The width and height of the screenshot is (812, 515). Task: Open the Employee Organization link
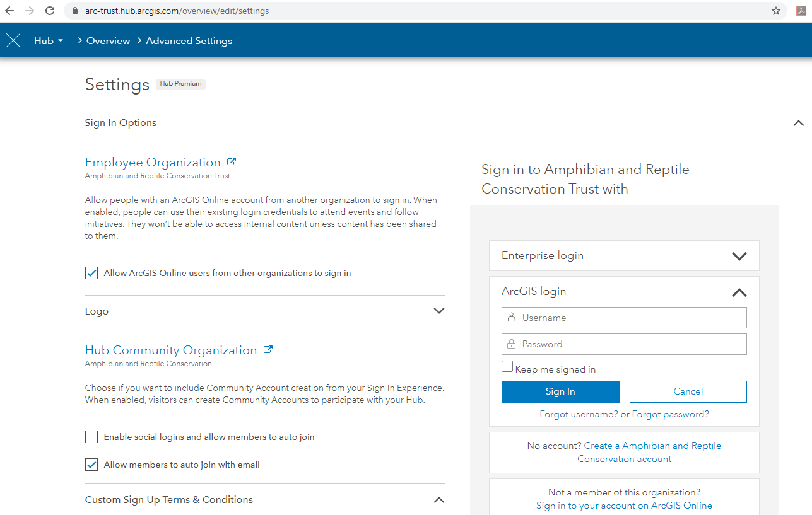[153, 162]
